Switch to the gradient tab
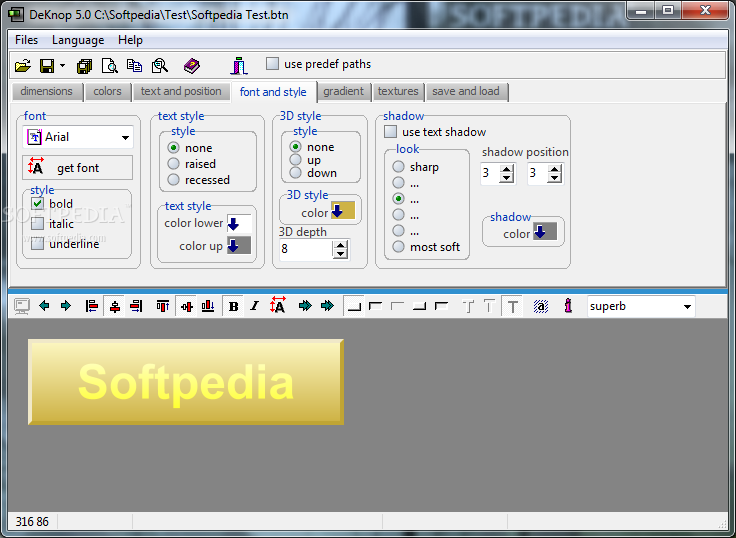736x538 pixels. pyautogui.click(x=343, y=92)
